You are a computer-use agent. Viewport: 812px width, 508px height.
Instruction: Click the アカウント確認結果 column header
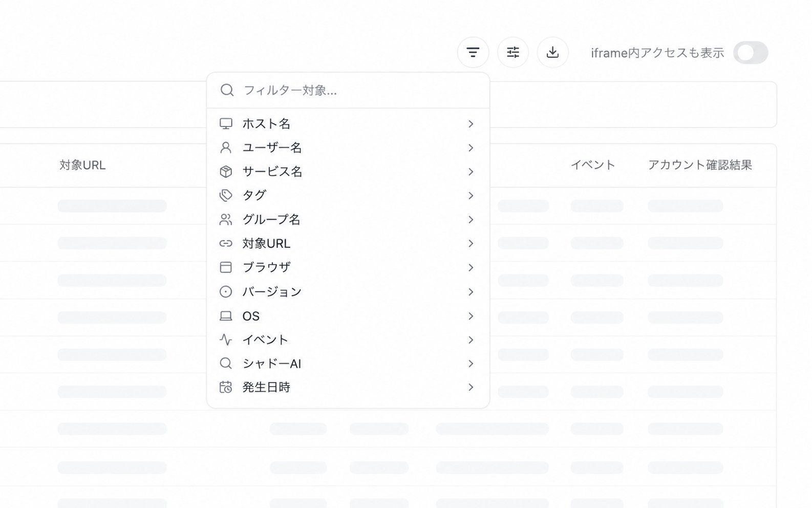(700, 165)
